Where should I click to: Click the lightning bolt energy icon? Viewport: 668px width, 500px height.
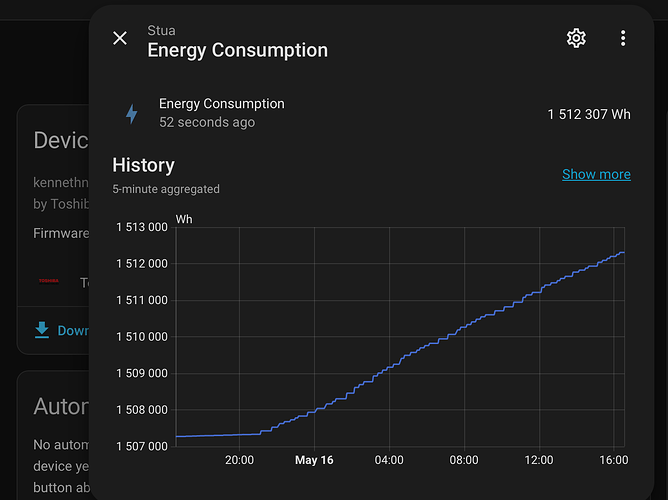coord(132,114)
